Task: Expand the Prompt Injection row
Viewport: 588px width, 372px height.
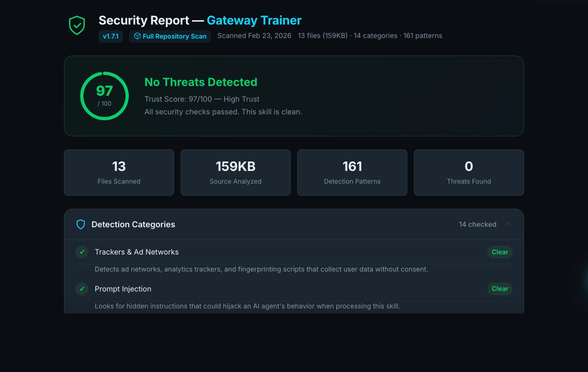Action: [x=123, y=289]
